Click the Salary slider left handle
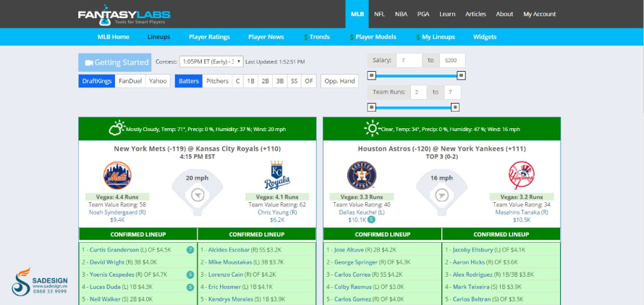 [x=371, y=75]
